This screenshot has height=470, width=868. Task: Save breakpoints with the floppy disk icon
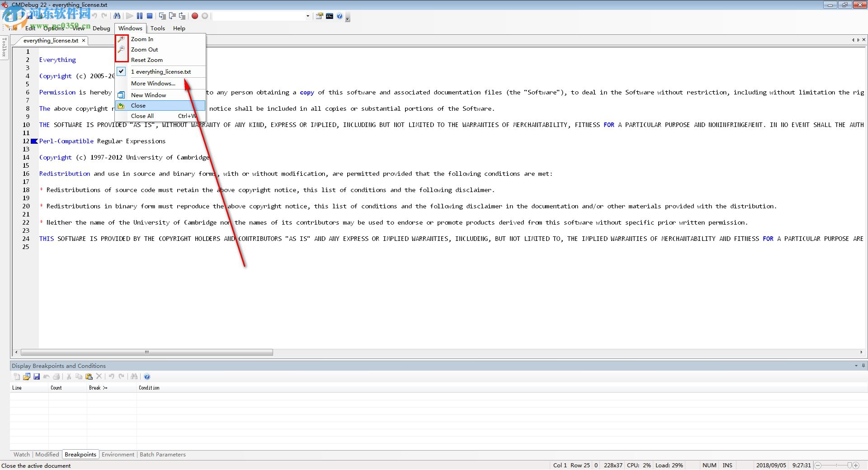[36, 376]
